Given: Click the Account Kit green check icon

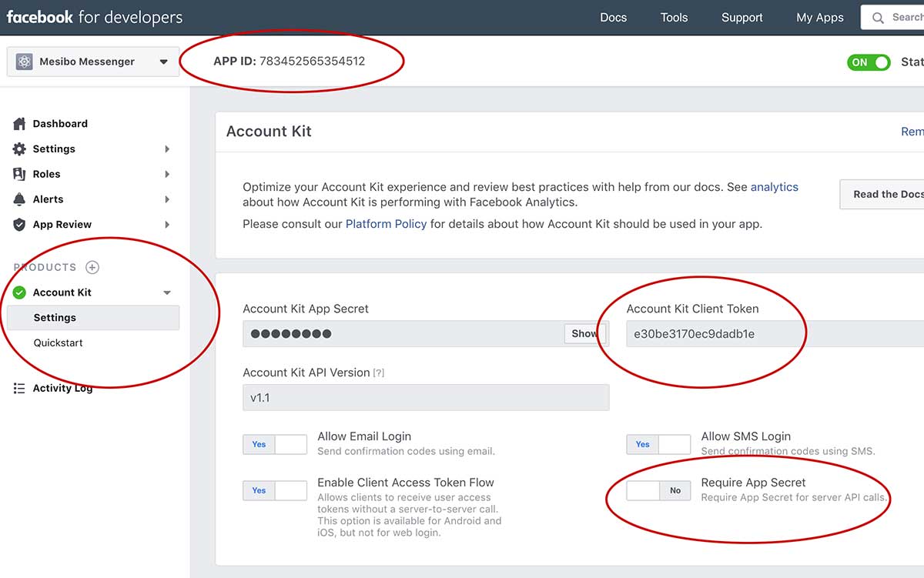Looking at the screenshot, I should [x=20, y=292].
